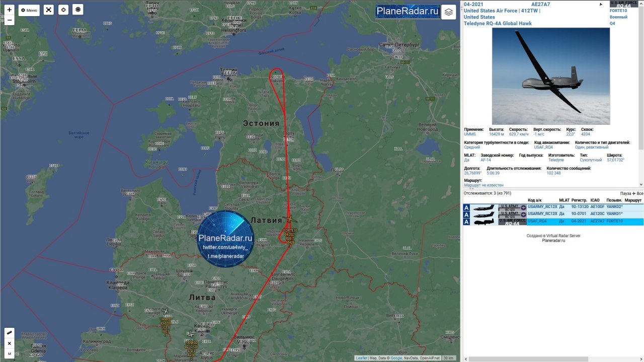Click the aircraft list horizontal scrollbar
This screenshot has height=362, width=644.
click(528, 359)
